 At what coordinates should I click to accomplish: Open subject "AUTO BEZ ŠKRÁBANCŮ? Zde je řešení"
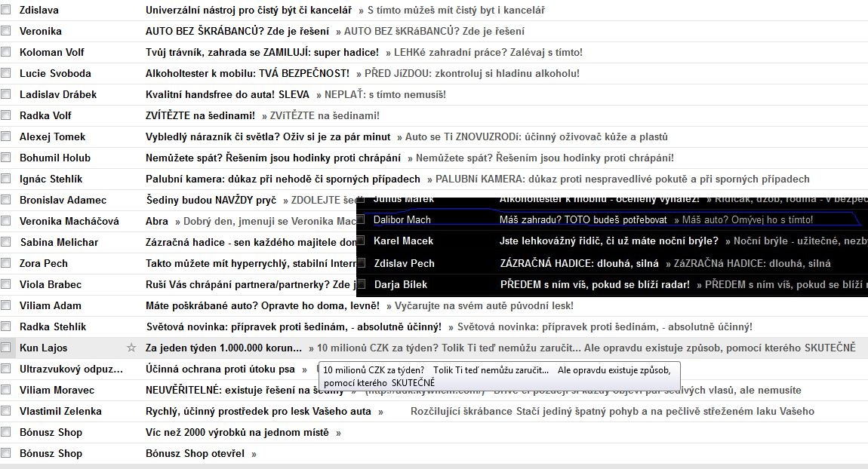(x=238, y=31)
